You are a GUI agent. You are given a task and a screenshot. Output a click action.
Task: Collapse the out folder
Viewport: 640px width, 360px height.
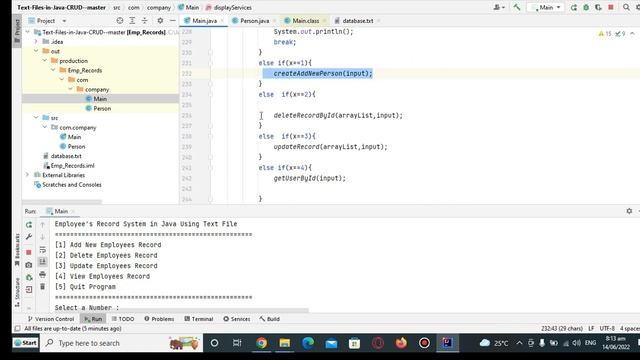click(x=36, y=51)
